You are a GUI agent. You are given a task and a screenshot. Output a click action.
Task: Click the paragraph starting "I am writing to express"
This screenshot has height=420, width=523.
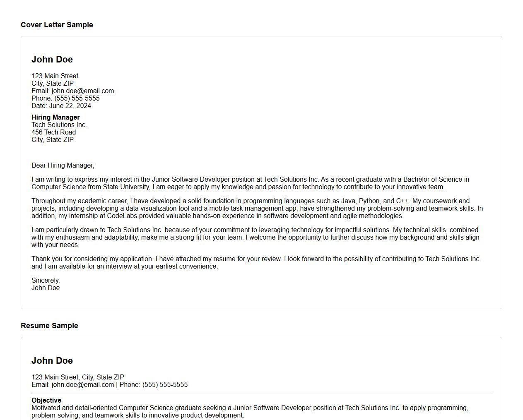pos(250,183)
